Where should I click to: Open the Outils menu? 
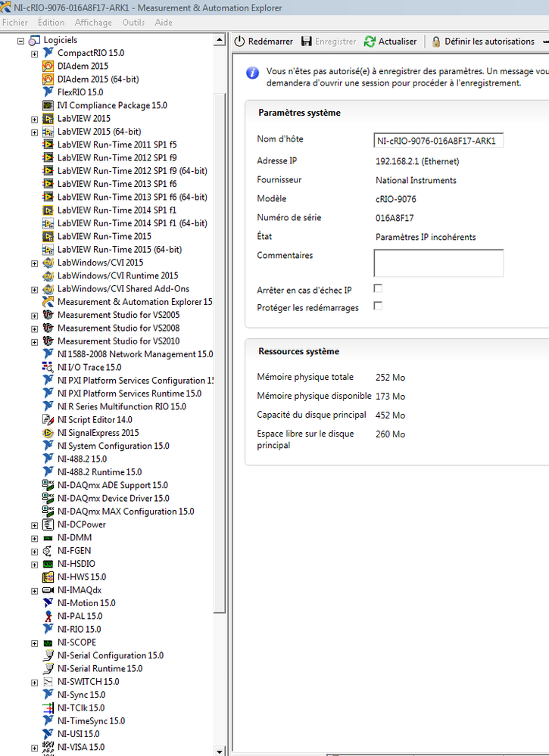pyautogui.click(x=133, y=22)
